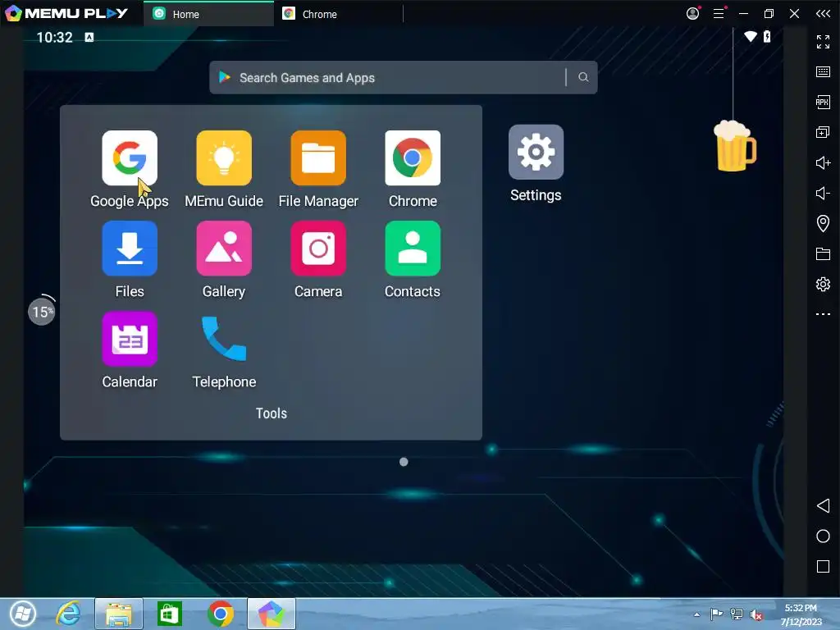Open the multi-instance add window icon
The width and height of the screenshot is (840, 630).
823,132
